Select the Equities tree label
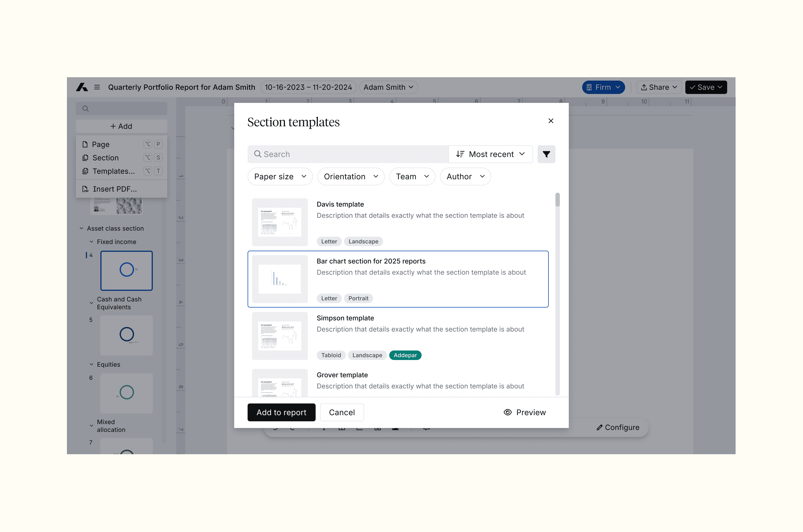Image resolution: width=803 pixels, height=532 pixels. (x=108, y=364)
